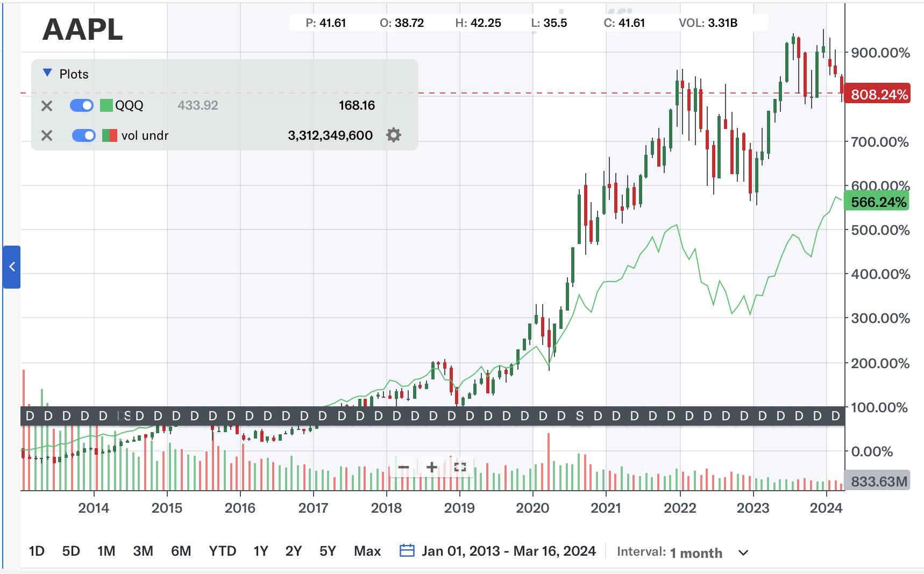Click the zoom in plus icon
The height and width of the screenshot is (574, 924).
pyautogui.click(x=431, y=467)
